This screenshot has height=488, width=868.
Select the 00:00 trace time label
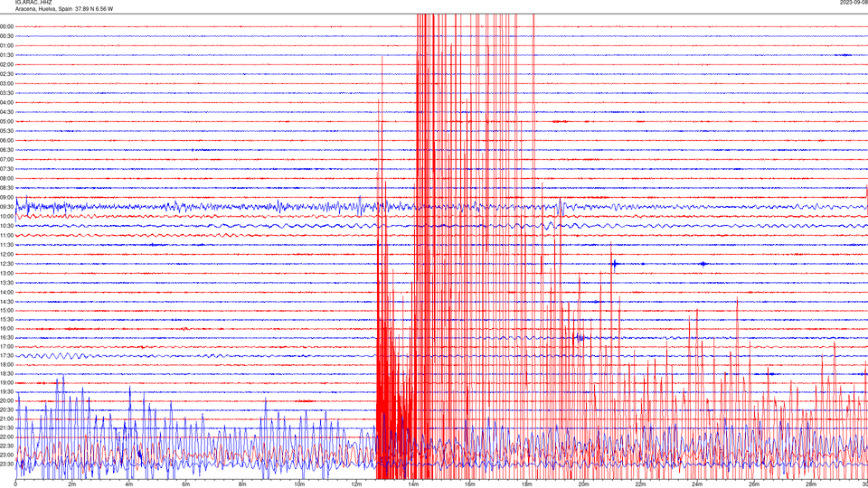6,26
